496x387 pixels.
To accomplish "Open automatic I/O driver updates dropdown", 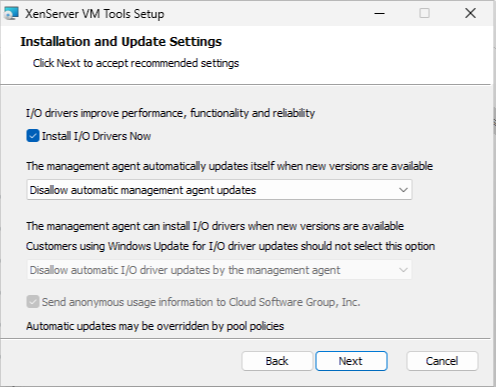I will [219, 270].
